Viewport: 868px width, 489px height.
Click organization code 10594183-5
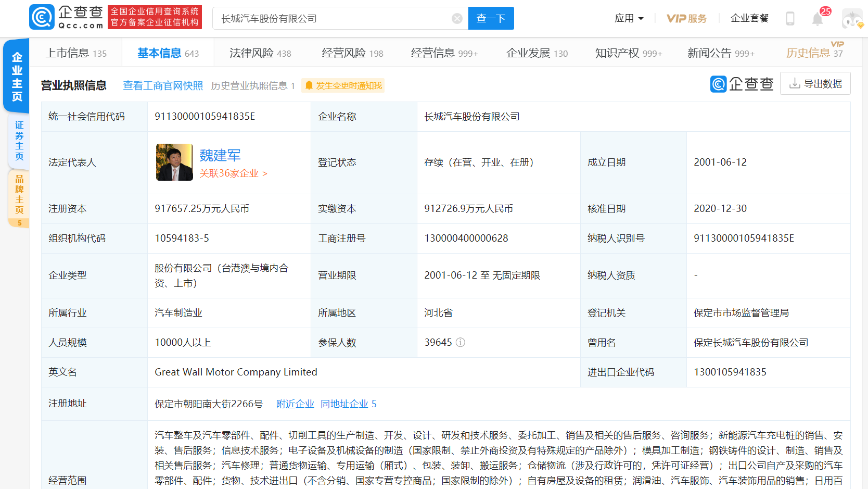182,239
